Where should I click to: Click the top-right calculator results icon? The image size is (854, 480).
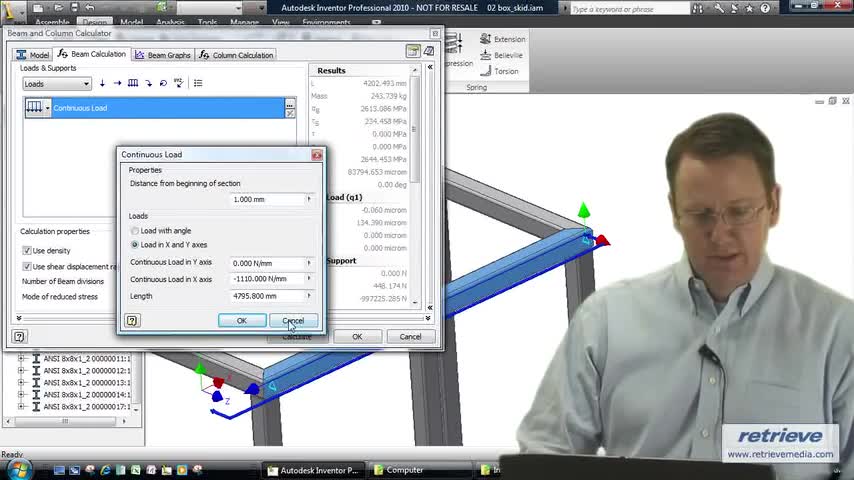pos(413,52)
